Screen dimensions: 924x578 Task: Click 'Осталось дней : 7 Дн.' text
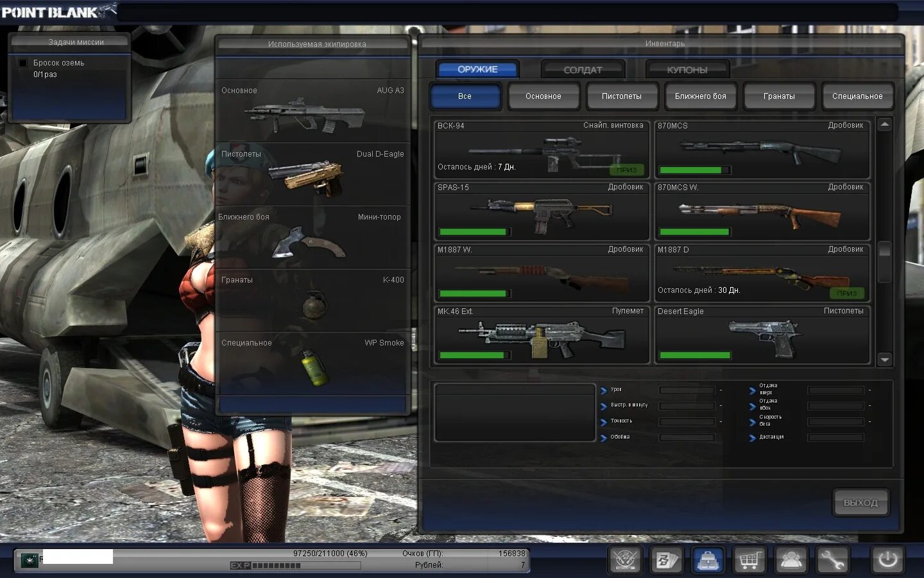click(x=477, y=167)
